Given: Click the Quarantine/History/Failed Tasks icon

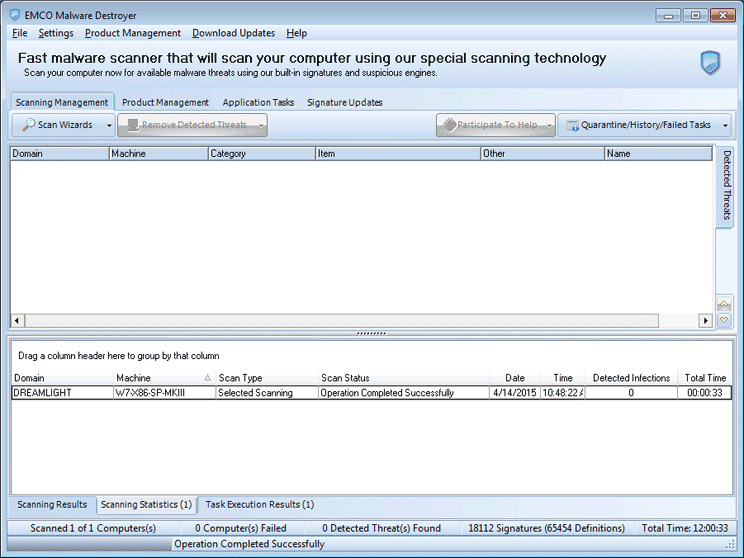Looking at the screenshot, I should pyautogui.click(x=573, y=125).
